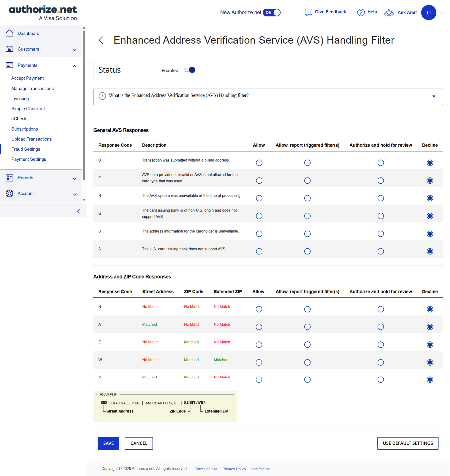The height and width of the screenshot is (476, 450).
Task: Open Invoicing menu item
Action: tap(20, 99)
